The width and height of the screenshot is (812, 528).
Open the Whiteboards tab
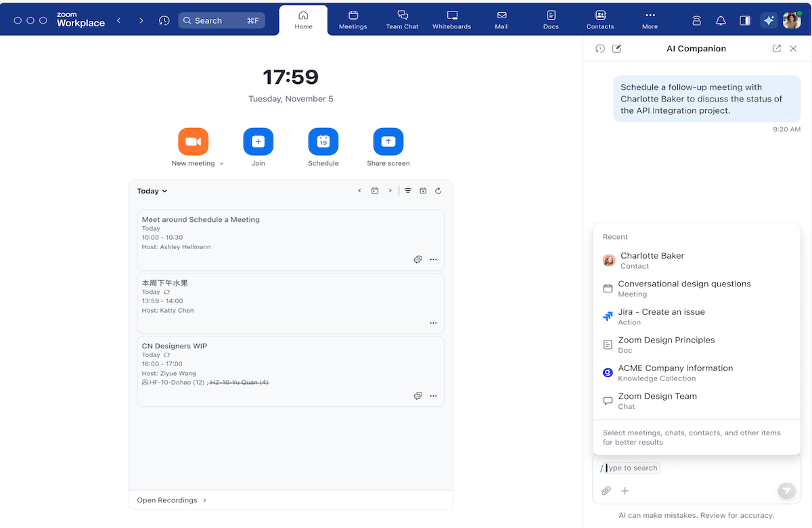tap(451, 20)
